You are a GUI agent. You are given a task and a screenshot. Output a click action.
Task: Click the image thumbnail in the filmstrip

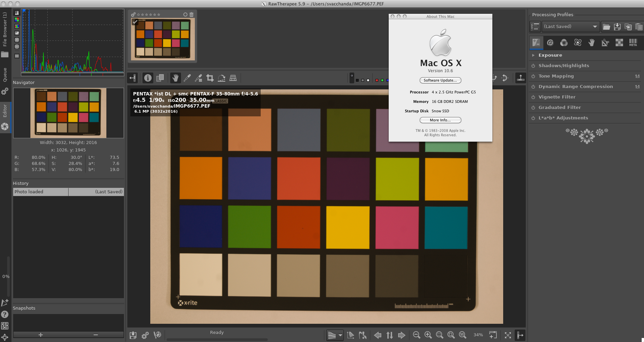(162, 38)
